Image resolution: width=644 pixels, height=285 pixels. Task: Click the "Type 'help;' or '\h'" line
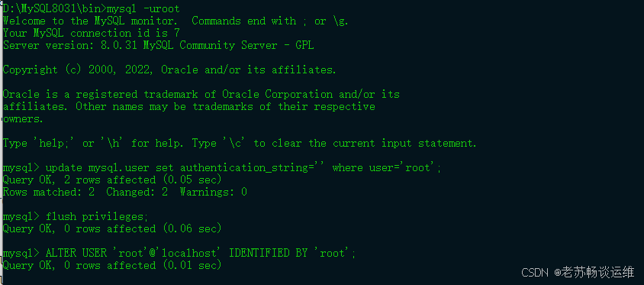(240, 143)
